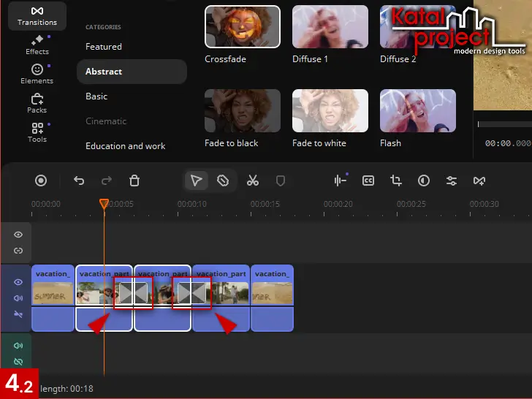This screenshot has width=532, height=399.
Task: Open Color adjustments half-circle icon
Action: [x=424, y=180]
